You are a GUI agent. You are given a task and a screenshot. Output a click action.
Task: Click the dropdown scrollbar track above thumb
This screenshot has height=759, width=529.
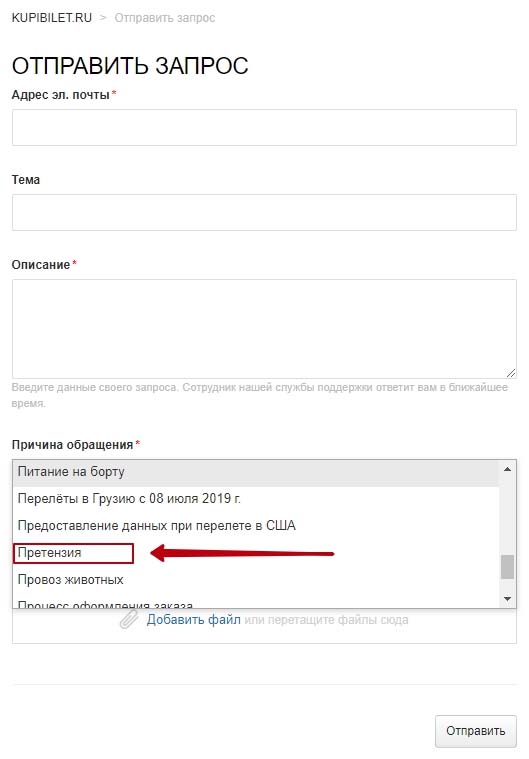[507, 516]
